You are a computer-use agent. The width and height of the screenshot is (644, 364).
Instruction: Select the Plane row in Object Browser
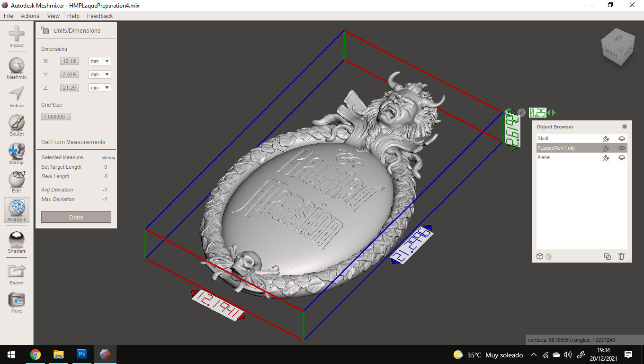(x=581, y=158)
